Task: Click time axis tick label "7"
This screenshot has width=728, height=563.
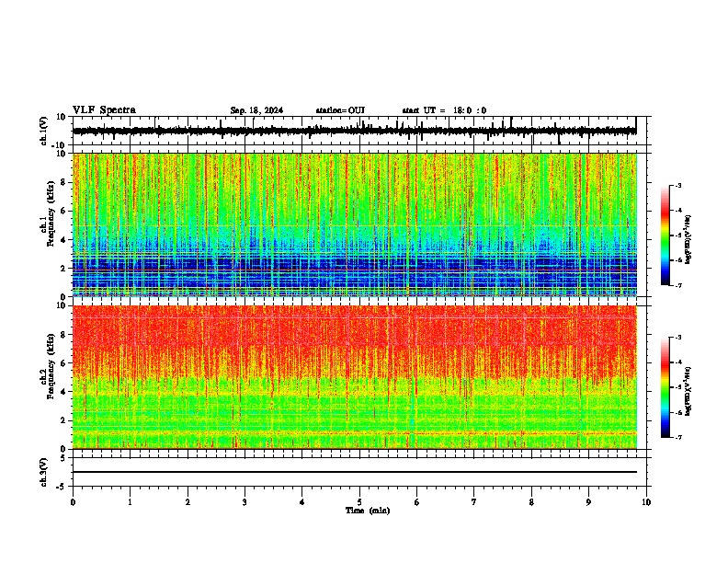Action: [474, 502]
